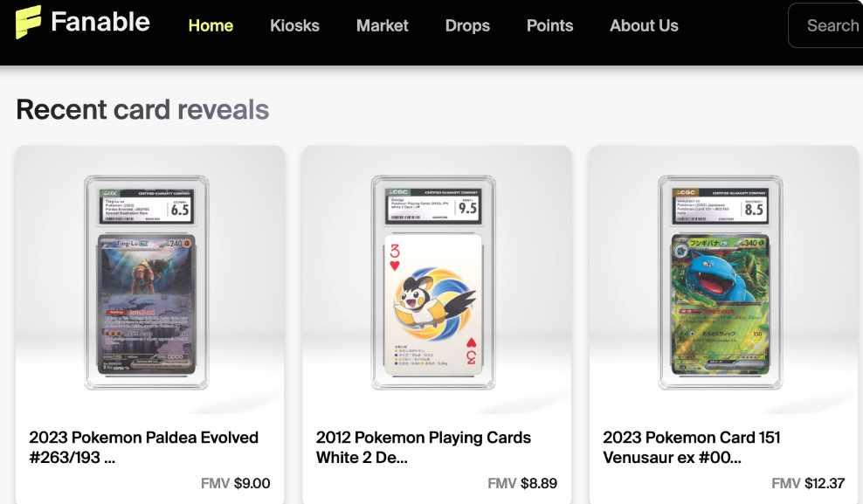Open the Emolga 3 of hearts card image
Image resolution: width=863 pixels, height=504 pixels.
click(x=433, y=282)
